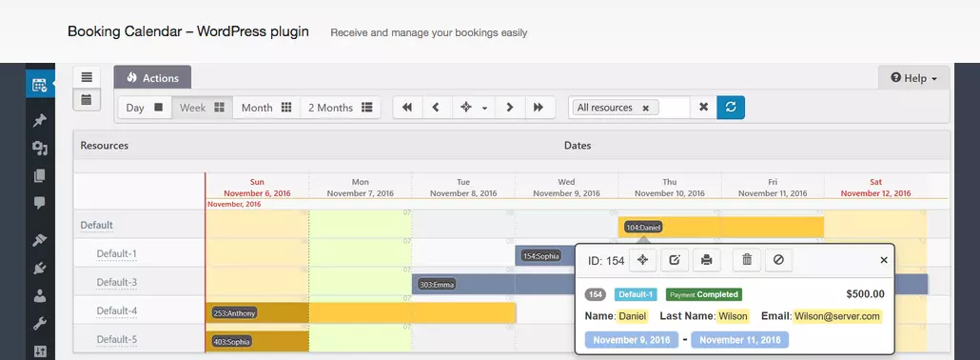Image resolution: width=980 pixels, height=360 pixels.
Task: Select the Actions tab
Action: [x=152, y=78]
